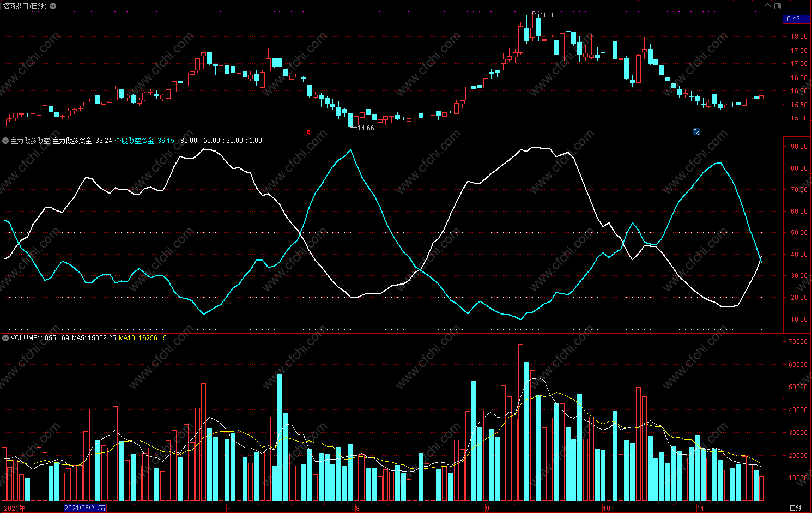Click month 8 marker on the time axis
This screenshot has height=513, width=812.
click(x=357, y=508)
